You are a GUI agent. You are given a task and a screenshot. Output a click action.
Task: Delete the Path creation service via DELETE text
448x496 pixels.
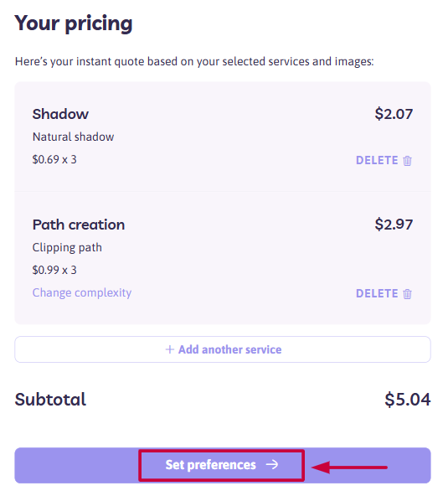tap(377, 293)
